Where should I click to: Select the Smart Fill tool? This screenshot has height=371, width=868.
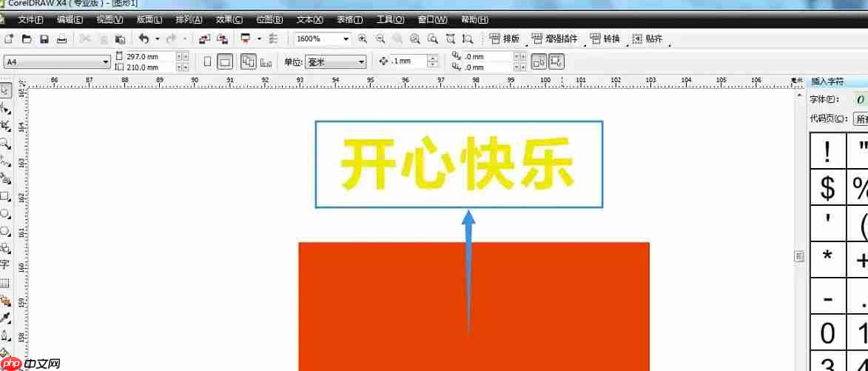(5, 179)
